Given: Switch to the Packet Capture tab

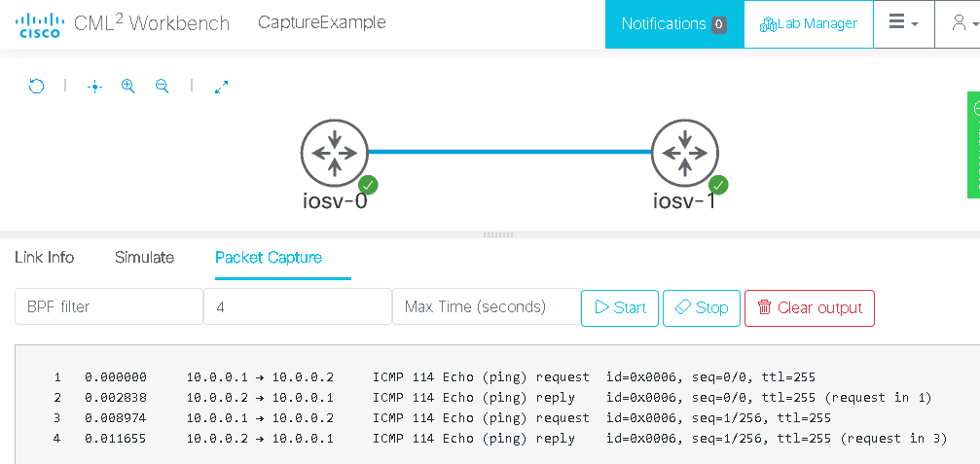Looking at the screenshot, I should coord(269,258).
